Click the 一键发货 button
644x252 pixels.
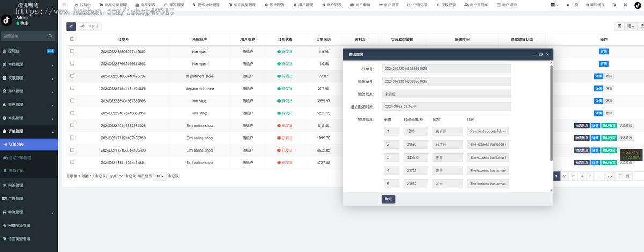point(89,26)
